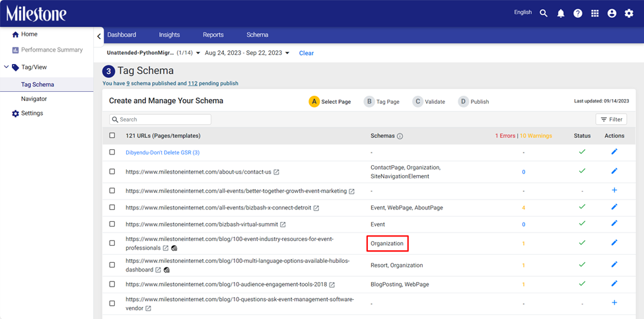The height and width of the screenshot is (319, 644).
Task: Click the Schemas info icon
Action: [x=400, y=136]
